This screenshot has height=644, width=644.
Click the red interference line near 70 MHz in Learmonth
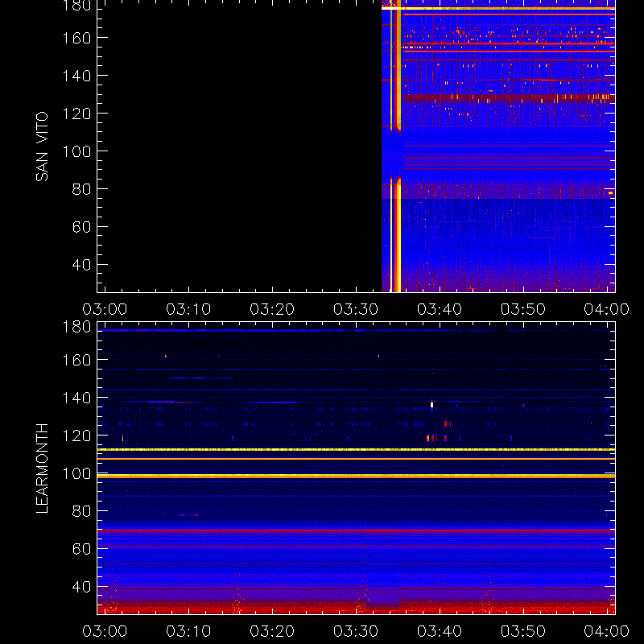(356, 530)
